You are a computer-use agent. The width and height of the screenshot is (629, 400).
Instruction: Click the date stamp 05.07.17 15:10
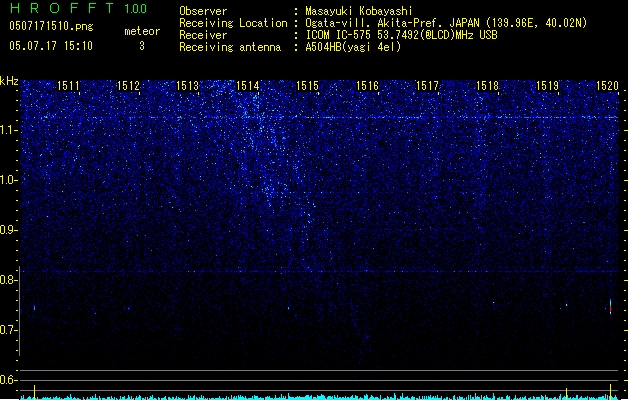[51, 46]
